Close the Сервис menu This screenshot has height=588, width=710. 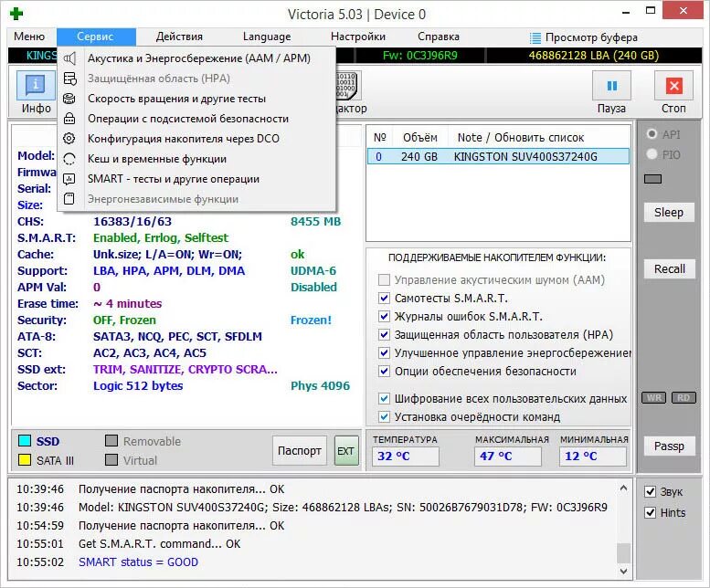pos(96,37)
